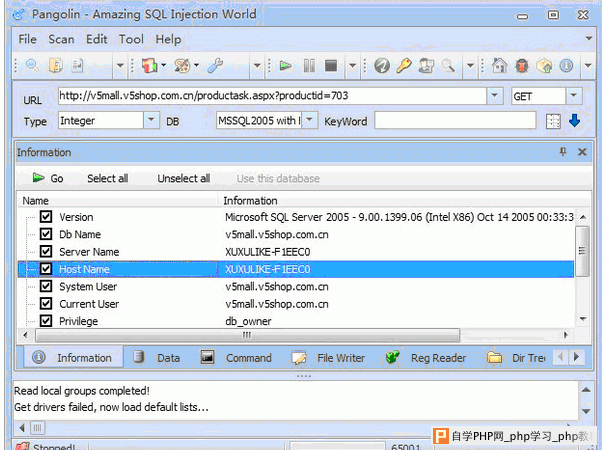Start scan with green play icon
Image resolution: width=602 pixels, height=450 pixels.
[x=285, y=66]
